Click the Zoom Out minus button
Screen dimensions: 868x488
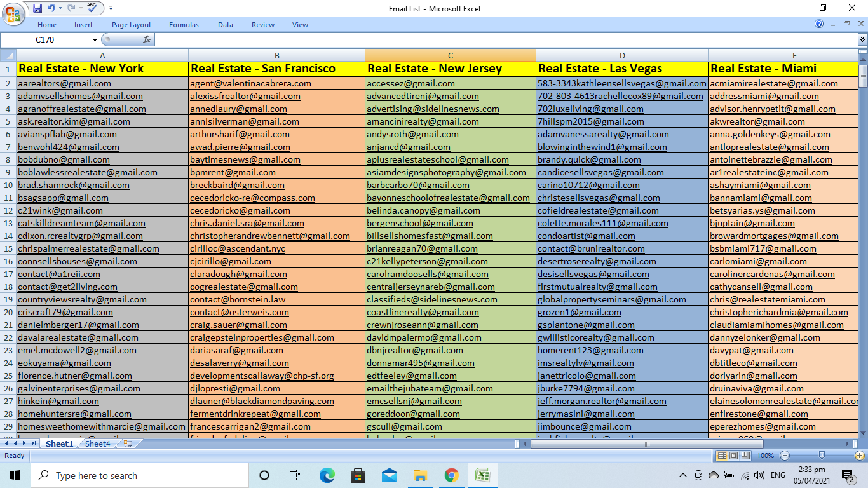coord(785,456)
